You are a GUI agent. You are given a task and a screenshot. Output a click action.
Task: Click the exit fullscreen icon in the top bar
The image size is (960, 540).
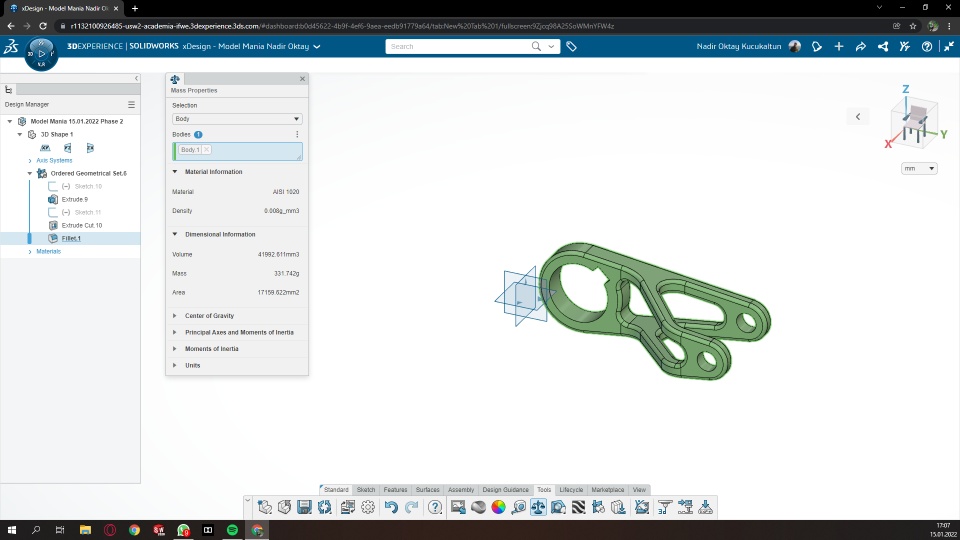[x=948, y=47]
